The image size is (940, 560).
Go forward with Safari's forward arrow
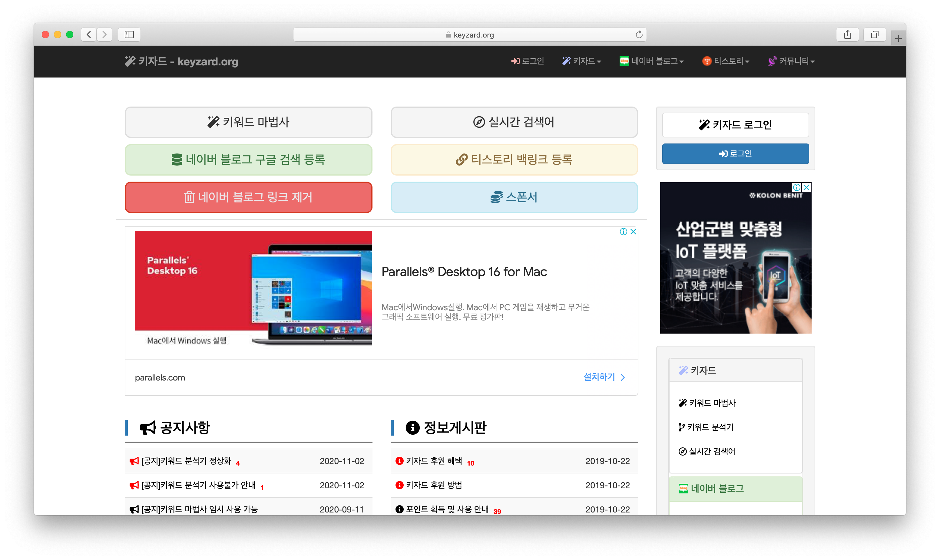tap(104, 35)
